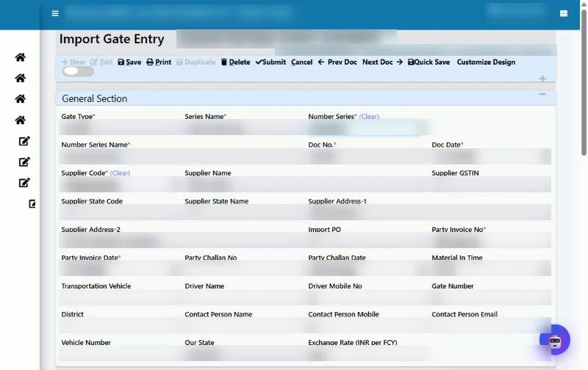Click the District input field
The height and width of the screenshot is (370, 588).
(x=120, y=326)
